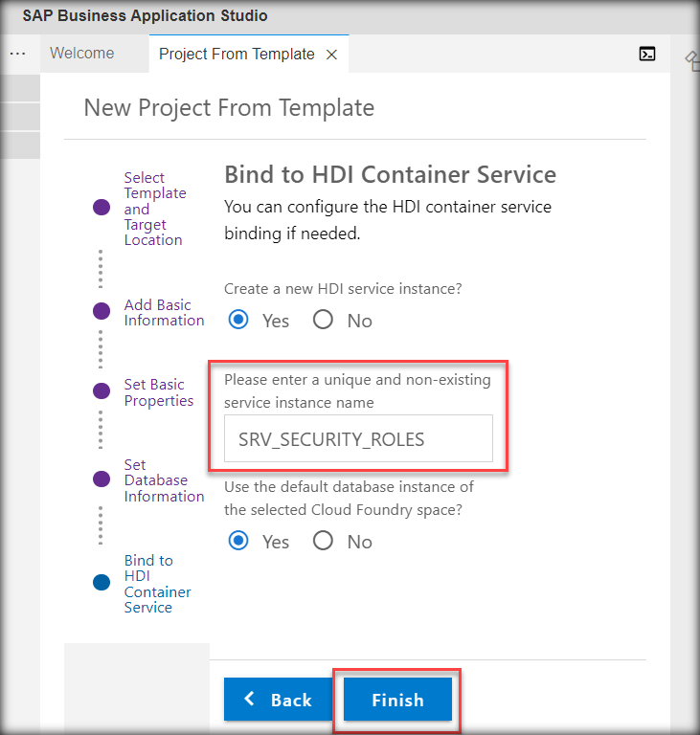The image size is (700, 735).
Task: Open the terminal panel icon
Action: coord(647,54)
